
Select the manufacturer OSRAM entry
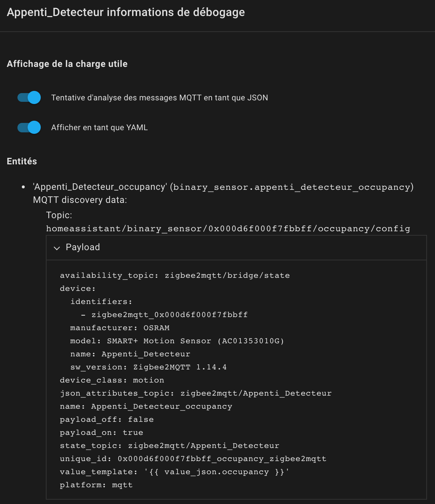[120, 327]
